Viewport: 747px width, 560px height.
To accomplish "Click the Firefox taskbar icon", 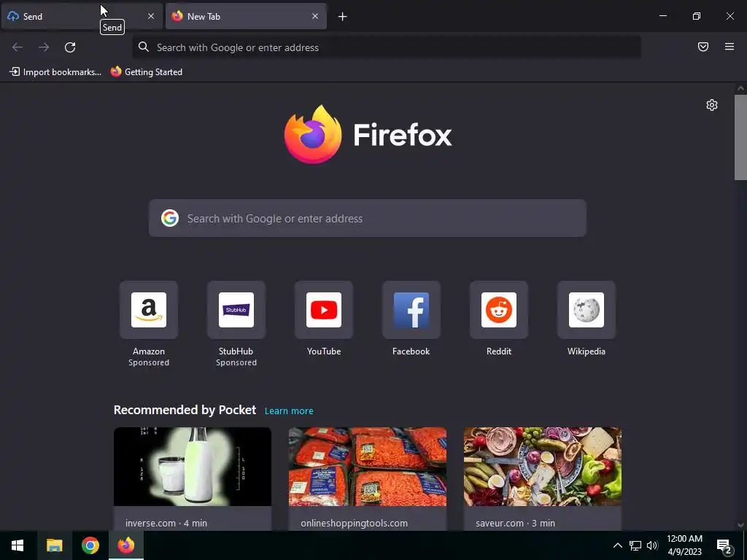I will [126, 545].
